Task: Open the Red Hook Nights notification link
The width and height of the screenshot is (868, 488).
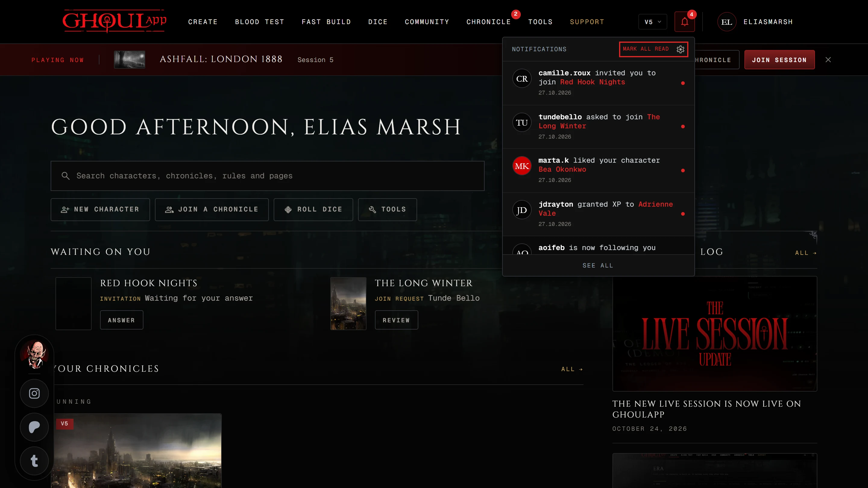Action: point(592,82)
